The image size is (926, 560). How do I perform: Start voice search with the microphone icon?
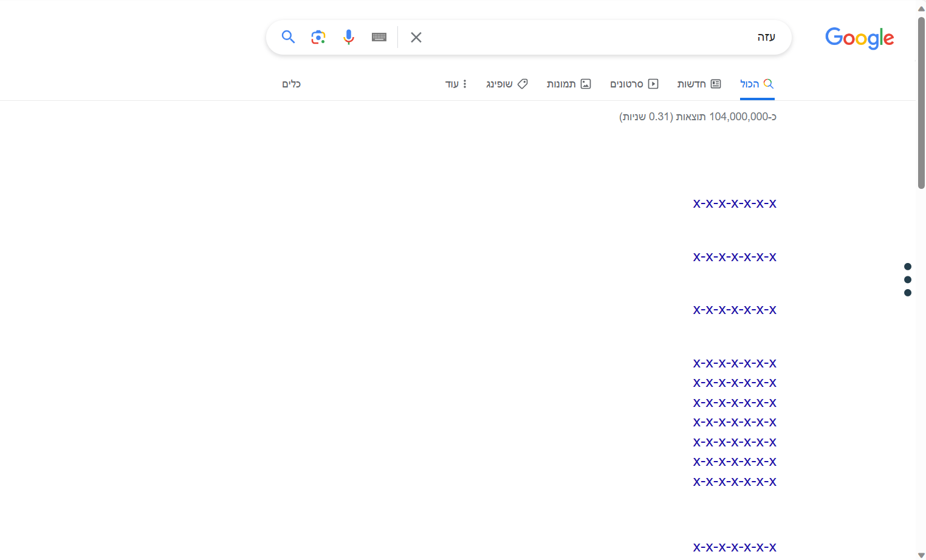point(348,37)
